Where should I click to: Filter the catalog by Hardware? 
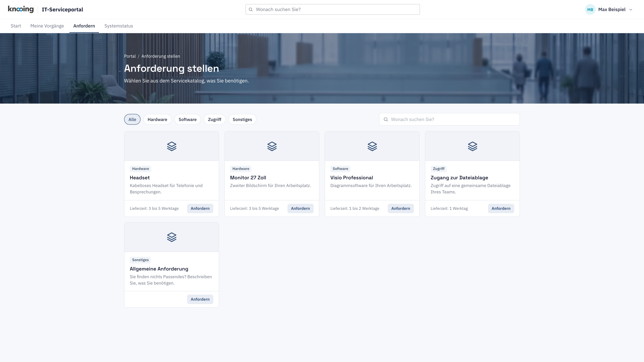pos(157,119)
